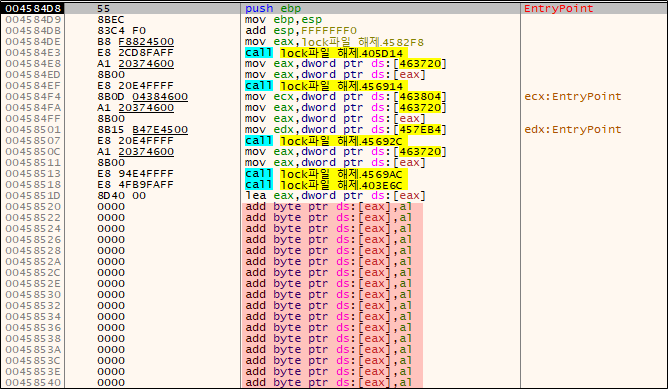Screen dimensions: 668x389
Task: Select the red 'EntryPoint' comment in the top row
Action: (559, 9)
